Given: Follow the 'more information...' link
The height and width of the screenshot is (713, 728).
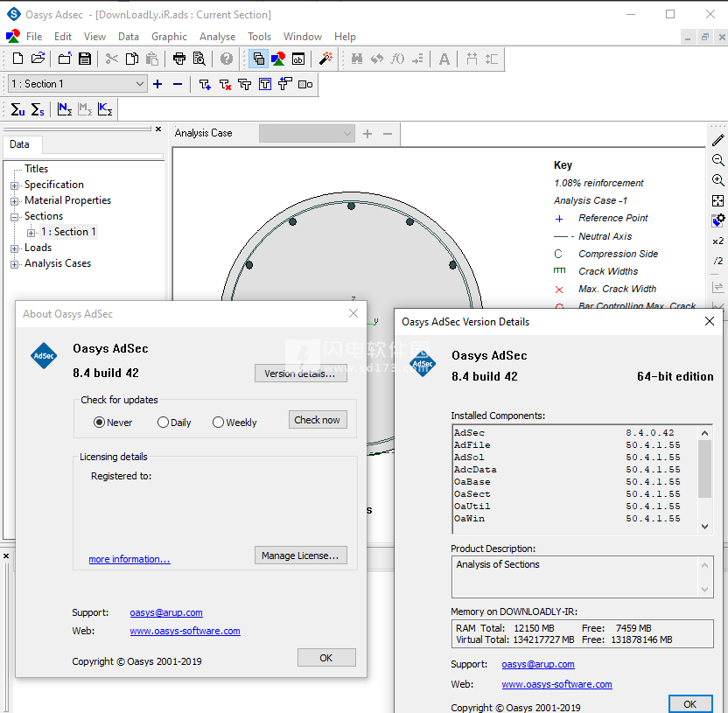Looking at the screenshot, I should point(129,559).
